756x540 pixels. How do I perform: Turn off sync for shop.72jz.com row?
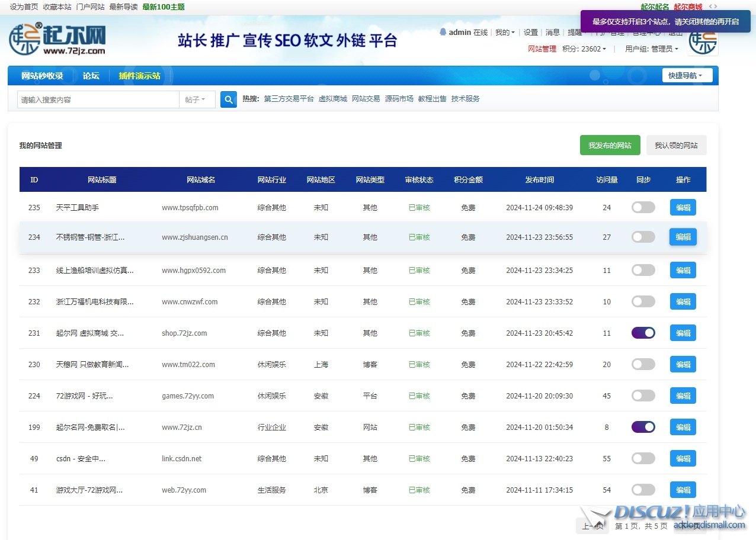point(643,333)
